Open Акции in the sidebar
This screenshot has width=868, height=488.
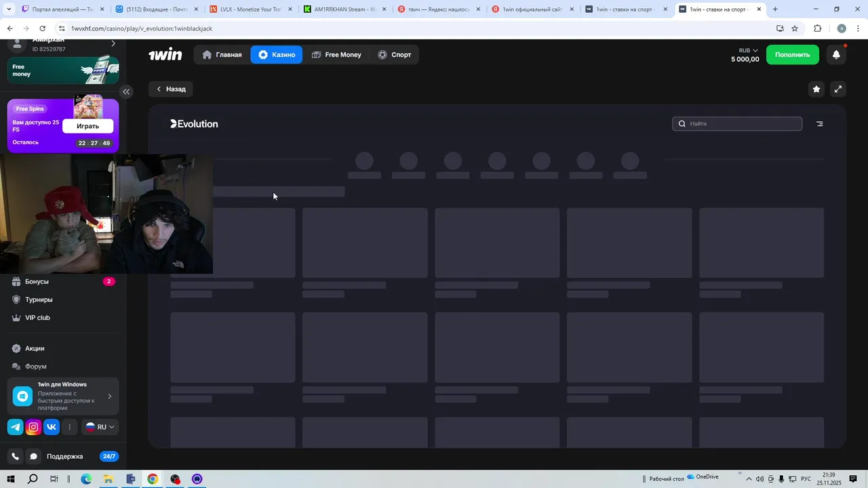[x=35, y=348]
